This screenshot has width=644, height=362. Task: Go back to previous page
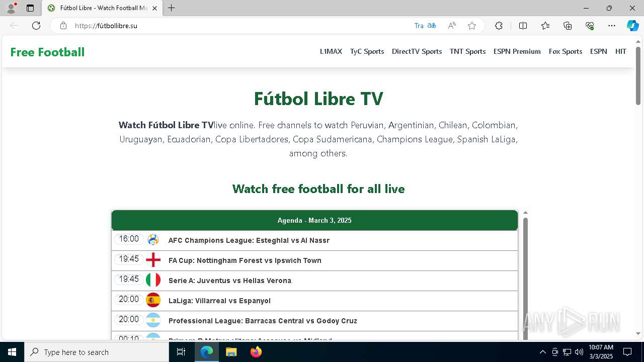point(14,26)
